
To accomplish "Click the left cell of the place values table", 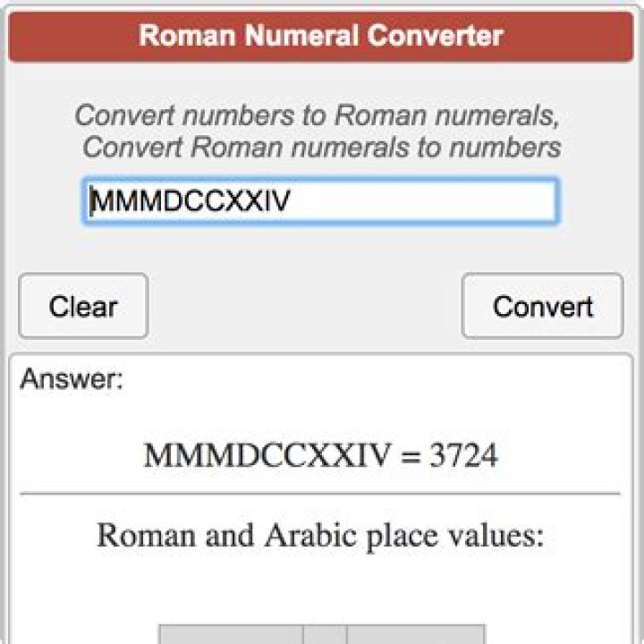I will point(232,634).
